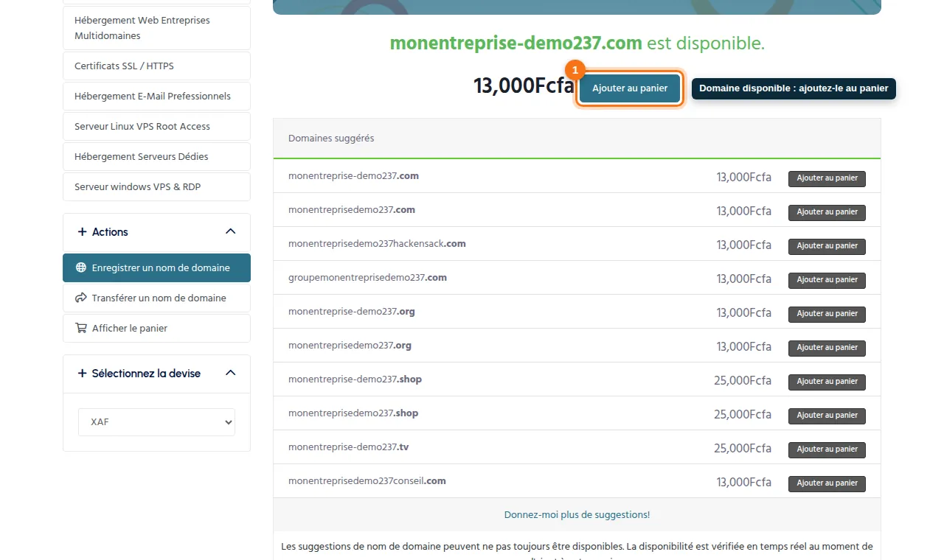Click the Actions panel title
944x560 pixels.
point(110,232)
